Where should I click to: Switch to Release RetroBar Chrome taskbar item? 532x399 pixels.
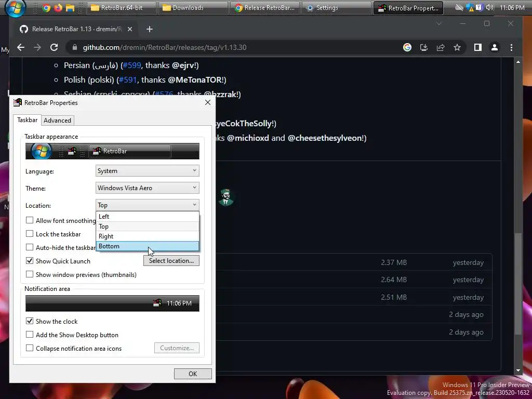(265, 8)
